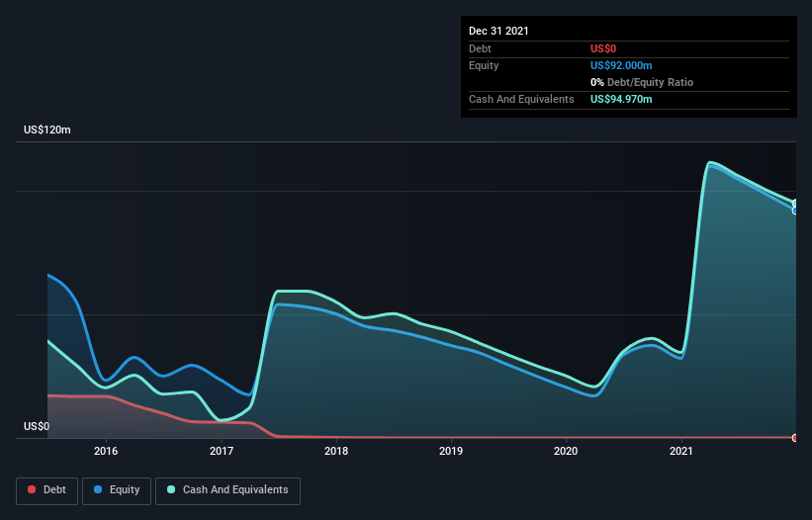The width and height of the screenshot is (812, 520).
Task: Click the Debt tooltip row label
Action: [480, 48]
